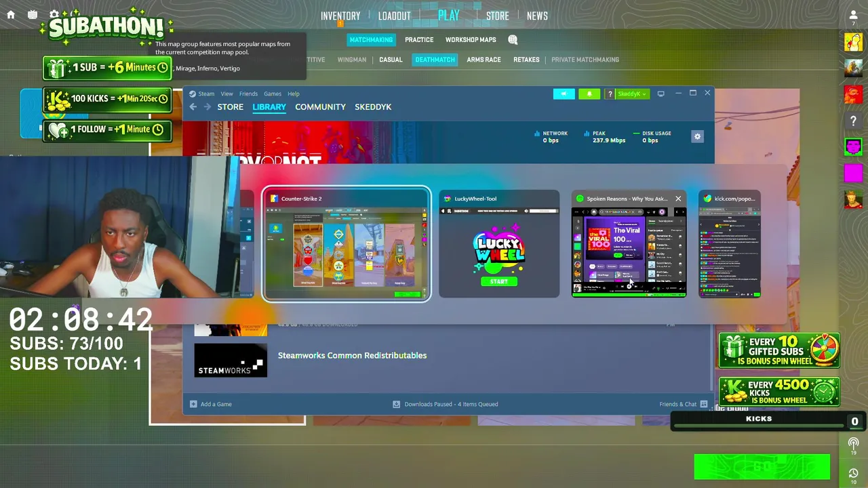
Task: Select WORKSHOP MAPS mode
Action: point(471,40)
